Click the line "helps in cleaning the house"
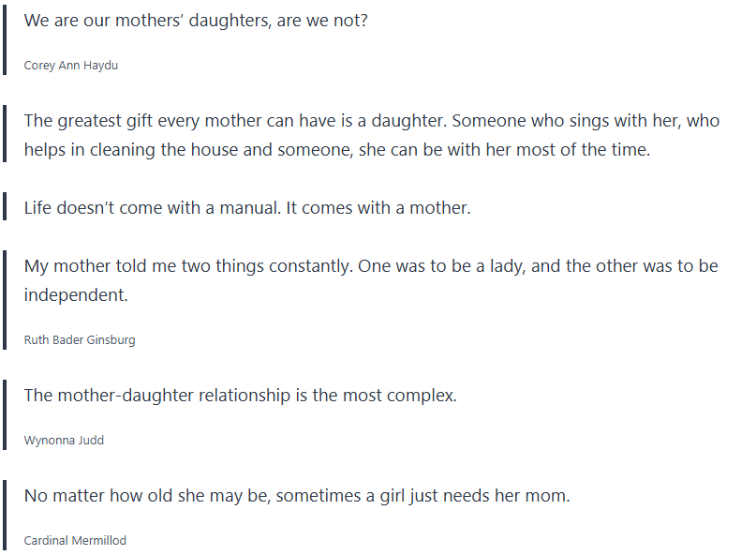This screenshot has width=756, height=555. coord(336,150)
